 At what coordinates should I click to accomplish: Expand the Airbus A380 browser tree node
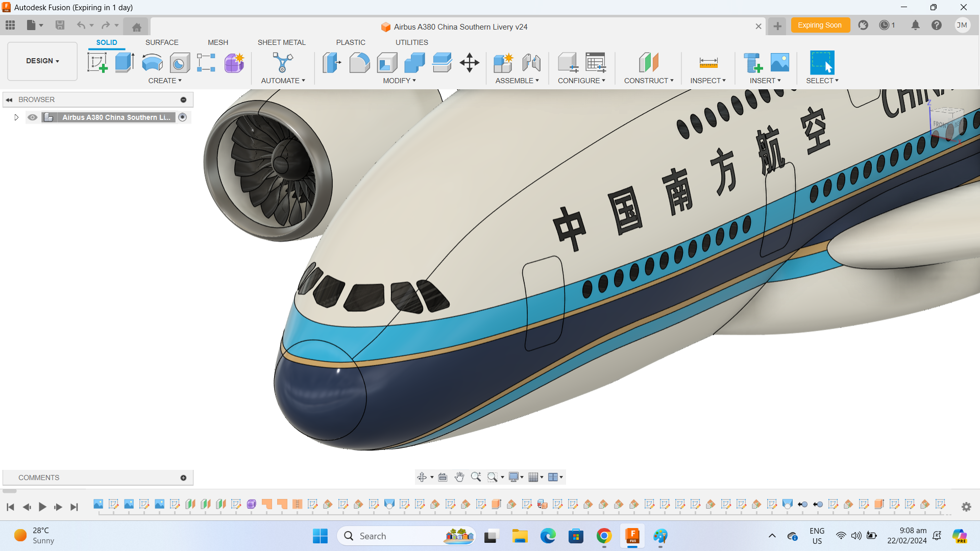click(16, 117)
